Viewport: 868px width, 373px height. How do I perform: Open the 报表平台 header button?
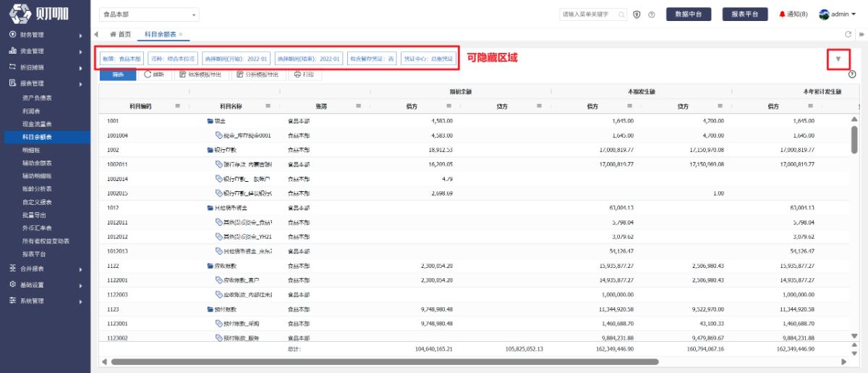[745, 14]
